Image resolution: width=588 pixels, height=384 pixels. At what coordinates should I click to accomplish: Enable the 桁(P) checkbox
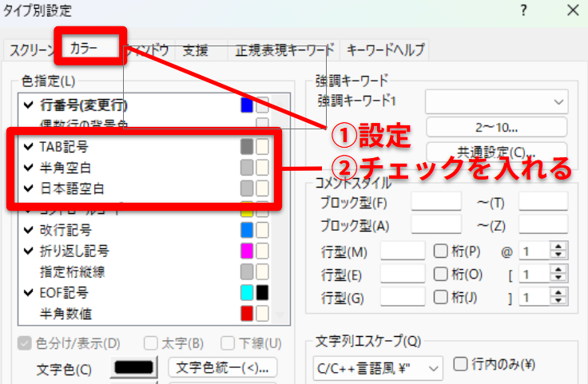pos(440,251)
